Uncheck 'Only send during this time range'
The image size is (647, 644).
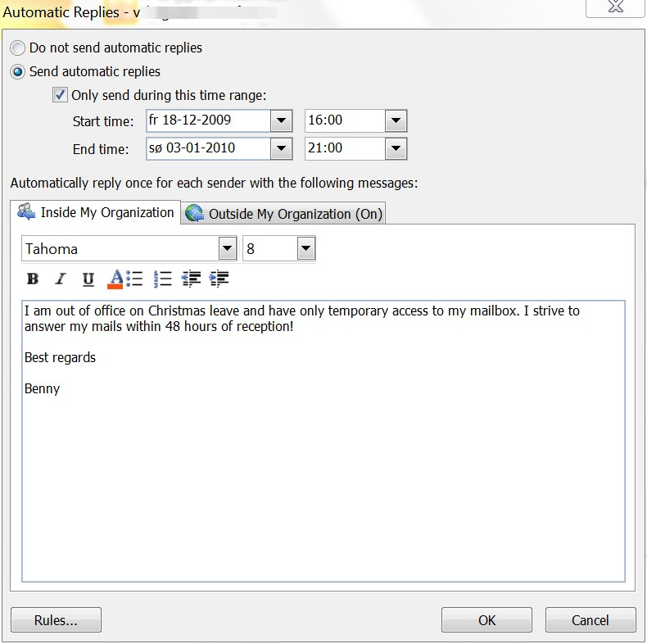click(x=61, y=95)
